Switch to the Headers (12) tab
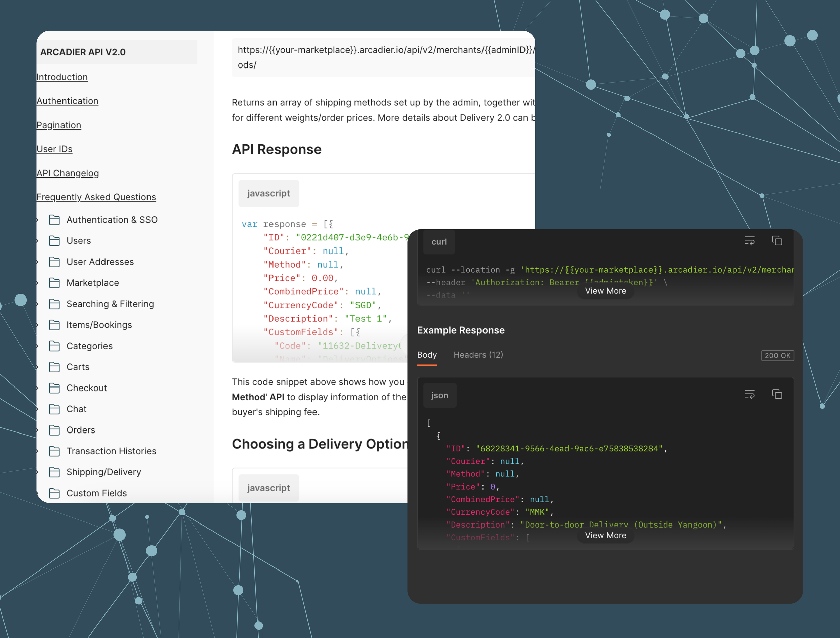 click(478, 355)
